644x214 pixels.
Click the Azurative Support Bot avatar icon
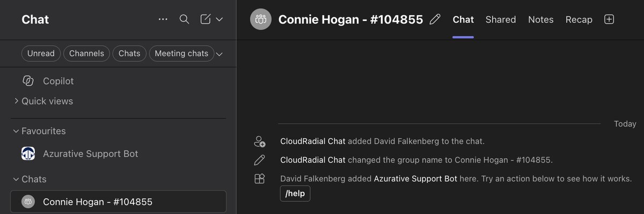28,154
